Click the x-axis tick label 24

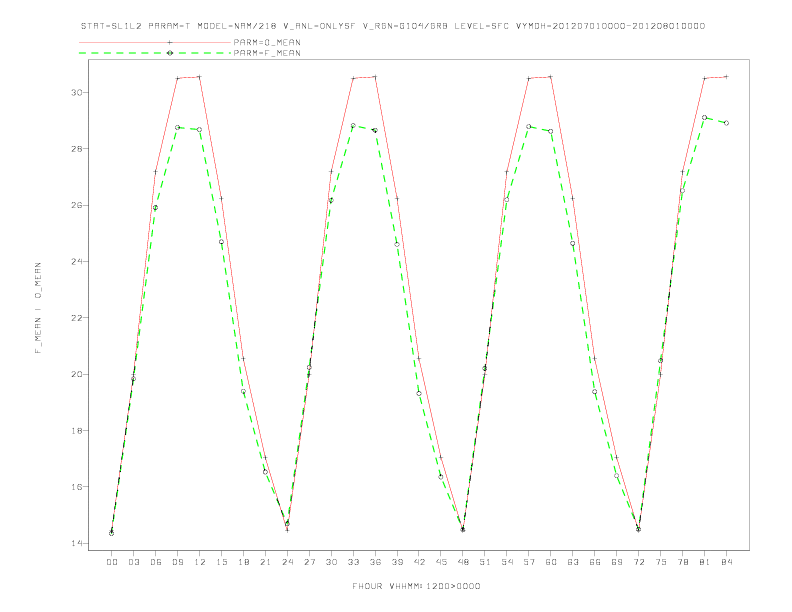[x=287, y=562]
